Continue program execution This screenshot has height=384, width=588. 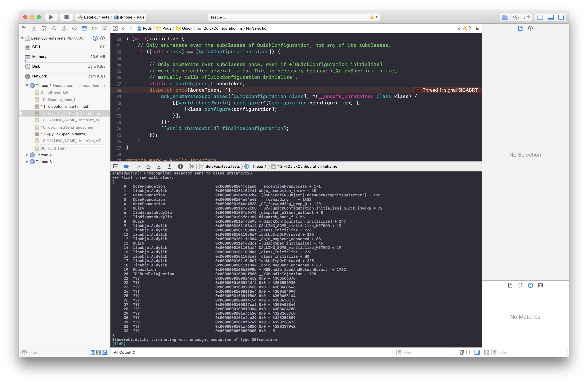pyautogui.click(x=137, y=166)
